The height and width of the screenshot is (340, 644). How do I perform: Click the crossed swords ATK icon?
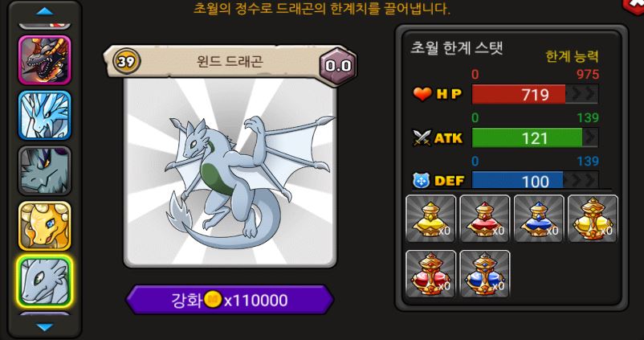click(x=422, y=137)
